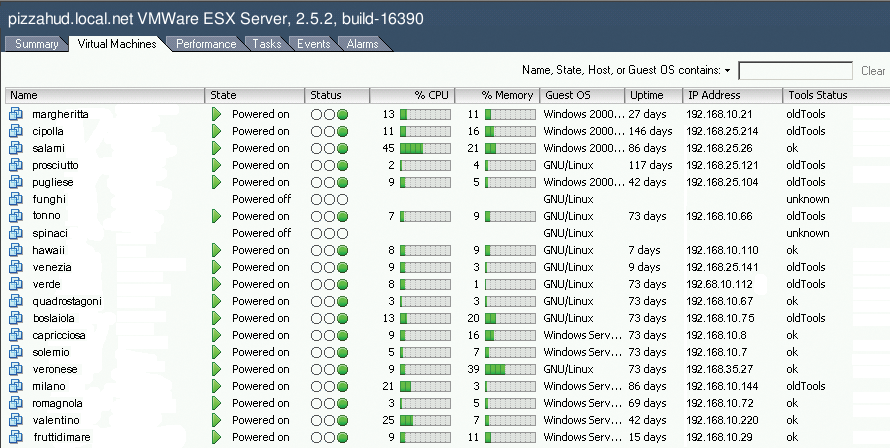Click the '146 days' uptime cell
Image resolution: width=890 pixels, height=448 pixels.
pyautogui.click(x=650, y=131)
